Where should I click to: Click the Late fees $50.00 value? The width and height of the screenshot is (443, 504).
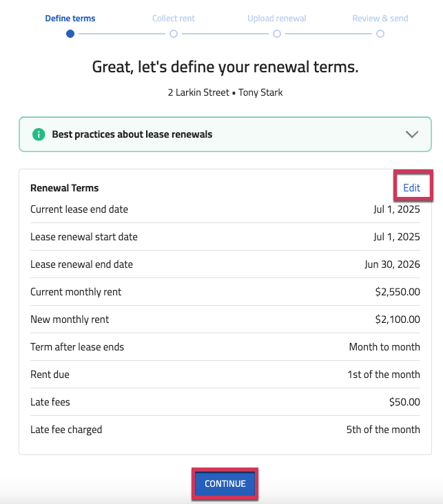coord(404,402)
